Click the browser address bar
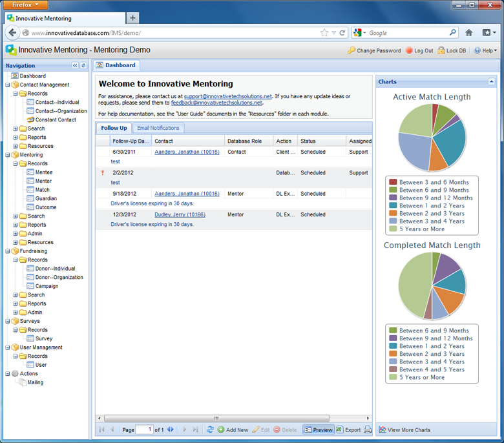 click(x=174, y=33)
